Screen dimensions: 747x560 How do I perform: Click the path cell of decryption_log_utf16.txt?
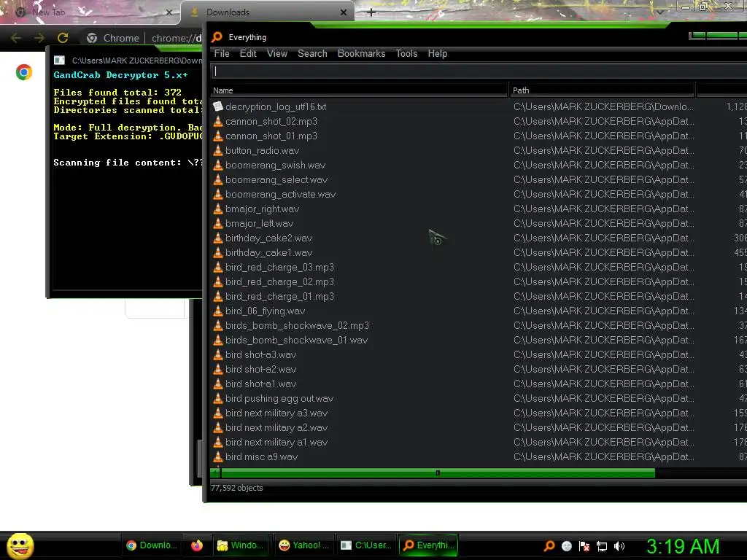(603, 106)
